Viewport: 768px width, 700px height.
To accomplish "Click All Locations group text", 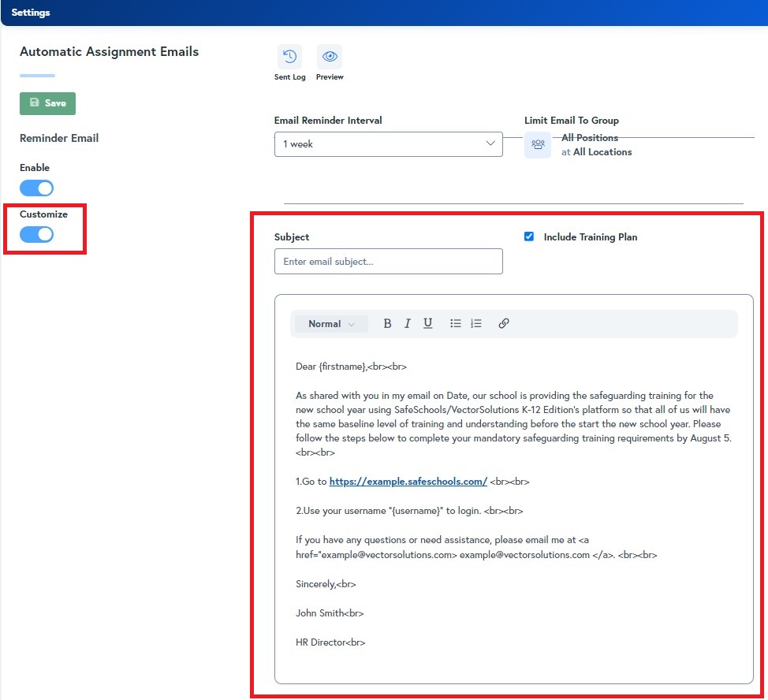I will tap(602, 152).
